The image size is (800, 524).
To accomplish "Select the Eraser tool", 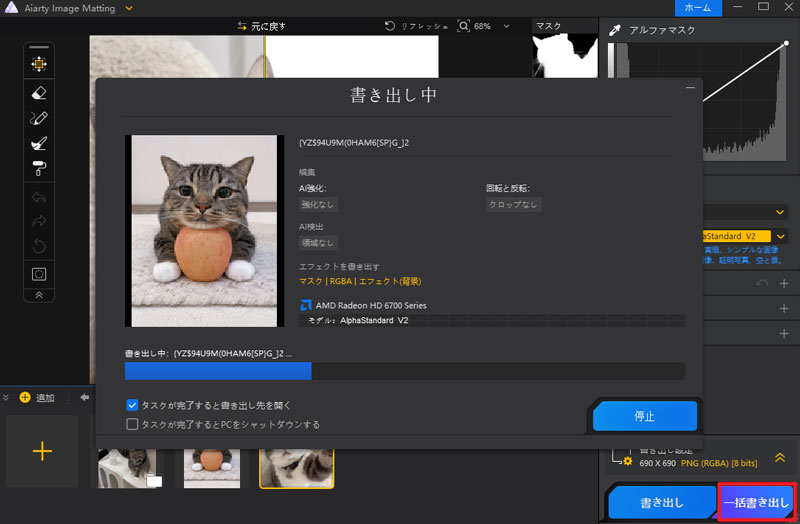I will tap(39, 93).
